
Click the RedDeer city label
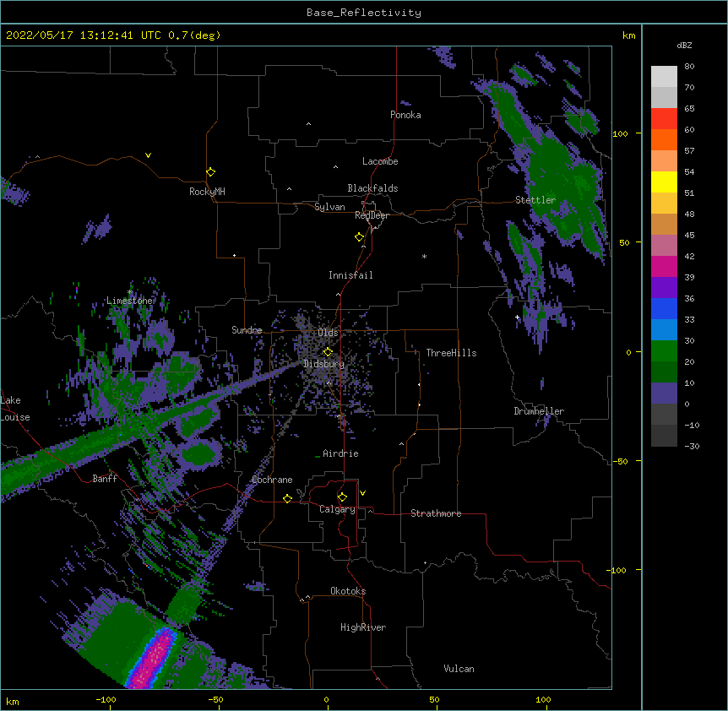[x=372, y=215]
